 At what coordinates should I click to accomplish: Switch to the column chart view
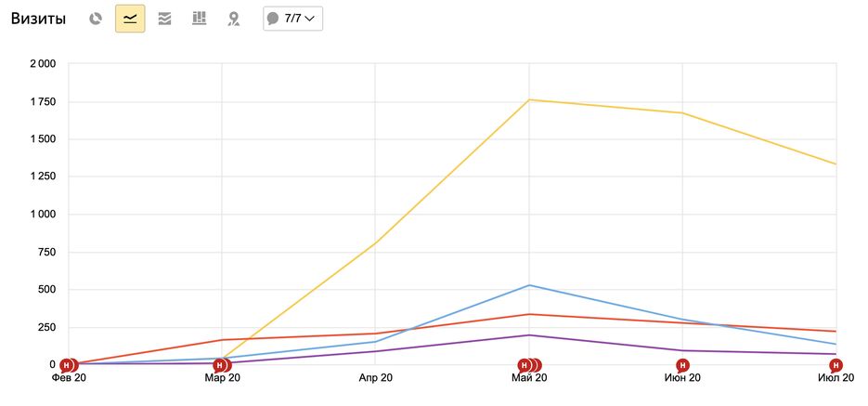(199, 19)
